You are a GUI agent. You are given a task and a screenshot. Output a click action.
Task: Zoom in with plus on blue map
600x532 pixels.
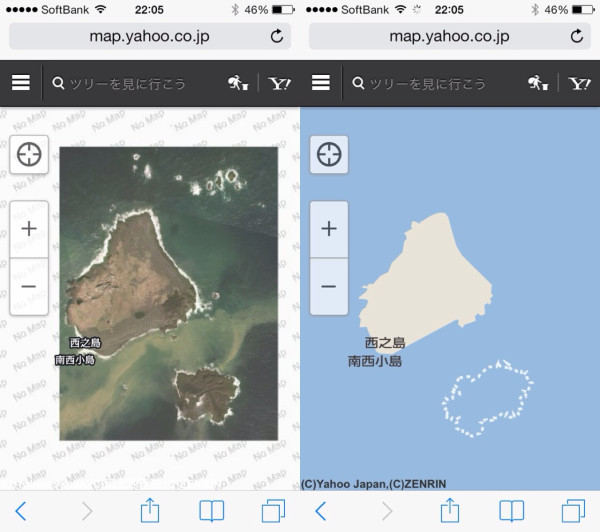(x=329, y=229)
